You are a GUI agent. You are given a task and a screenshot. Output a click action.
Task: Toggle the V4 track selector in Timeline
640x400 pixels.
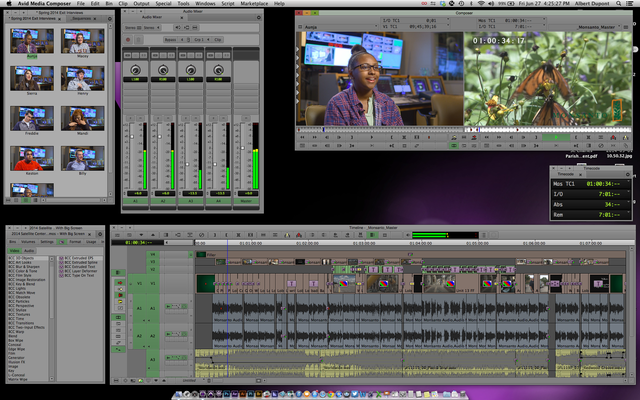153,255
